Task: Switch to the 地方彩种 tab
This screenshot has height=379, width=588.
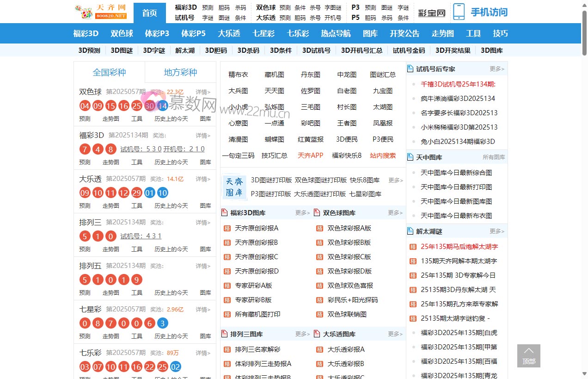Action: [x=180, y=73]
